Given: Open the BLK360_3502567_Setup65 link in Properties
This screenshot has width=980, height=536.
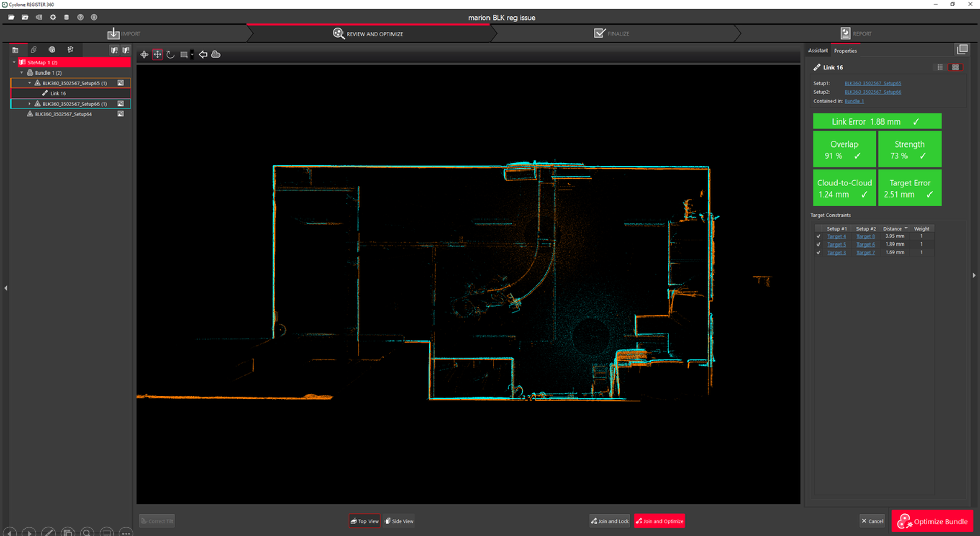Looking at the screenshot, I should [x=872, y=83].
